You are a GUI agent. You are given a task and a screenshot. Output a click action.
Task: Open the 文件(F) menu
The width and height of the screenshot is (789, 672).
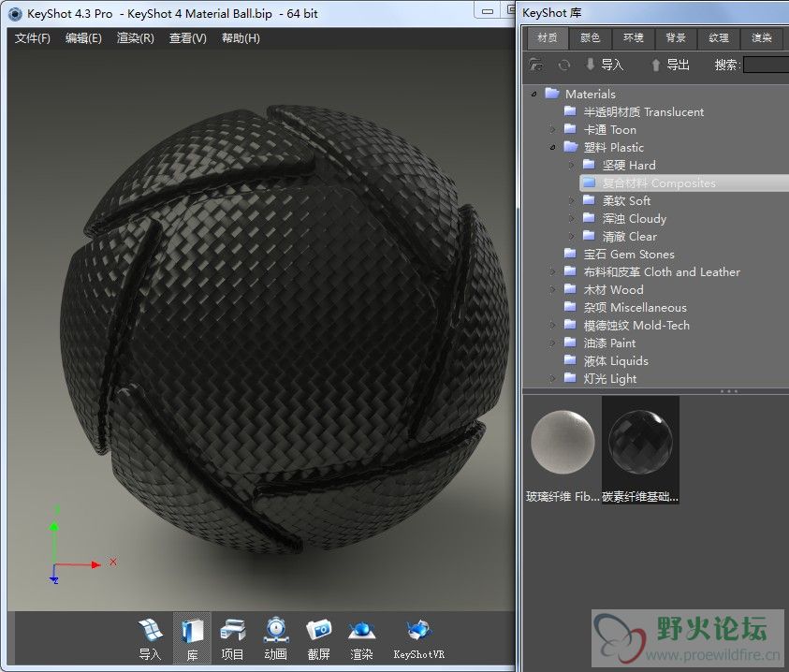(x=33, y=38)
